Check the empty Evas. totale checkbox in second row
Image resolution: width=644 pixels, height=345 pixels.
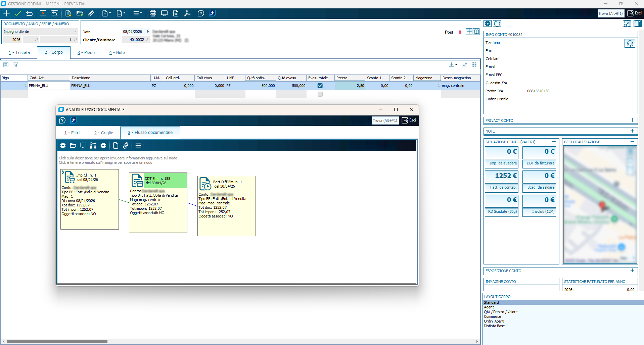tap(320, 94)
